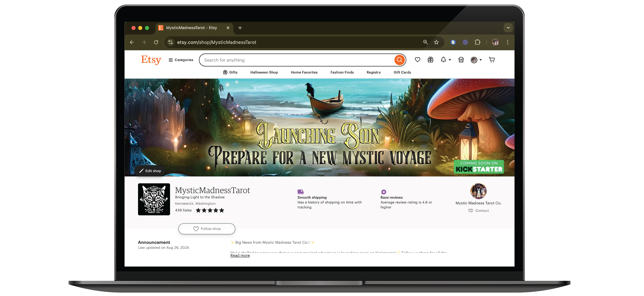Open the shopping cart icon

click(x=492, y=60)
